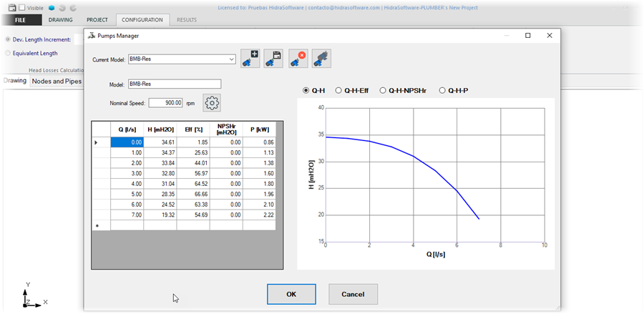This screenshot has height=314, width=644.
Task: Open the FILE menu tab
Action: tap(21, 20)
